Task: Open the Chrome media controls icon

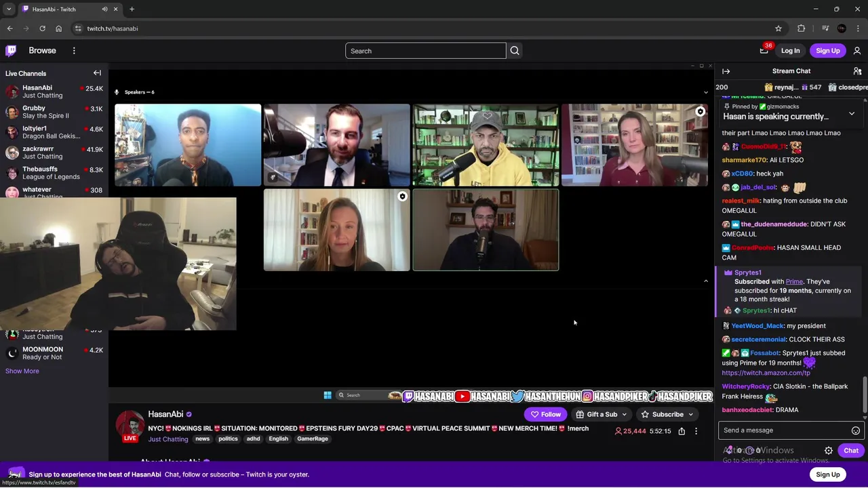Action: [825, 28]
